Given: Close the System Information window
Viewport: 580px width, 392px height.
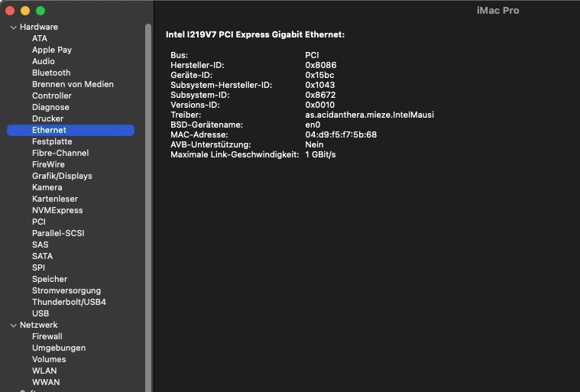Looking at the screenshot, I should (x=11, y=11).
